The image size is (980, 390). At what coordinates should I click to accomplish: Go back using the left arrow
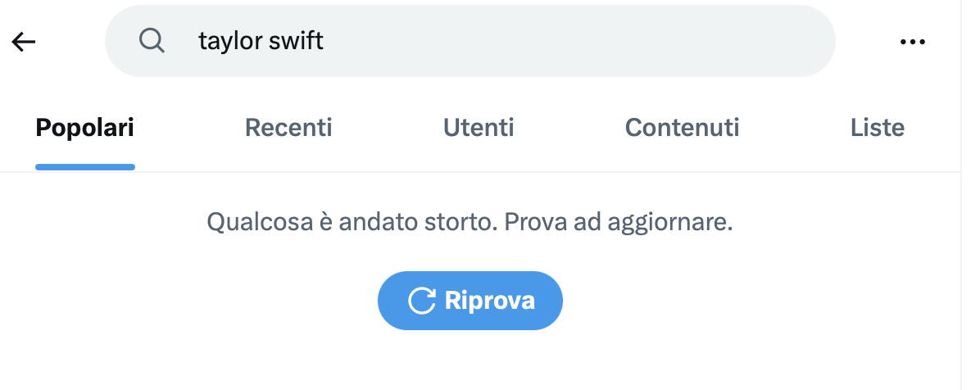pyautogui.click(x=24, y=42)
